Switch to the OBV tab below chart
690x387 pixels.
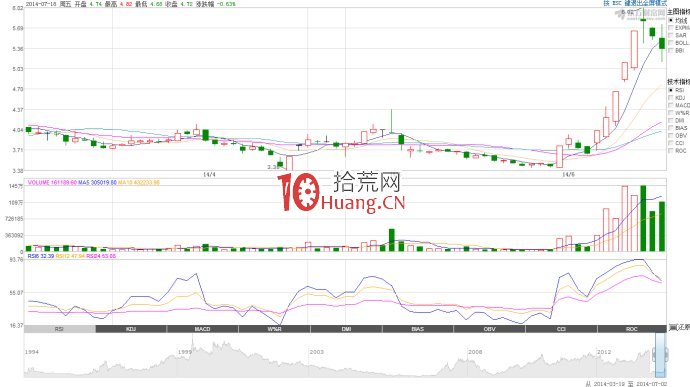[x=490, y=329]
